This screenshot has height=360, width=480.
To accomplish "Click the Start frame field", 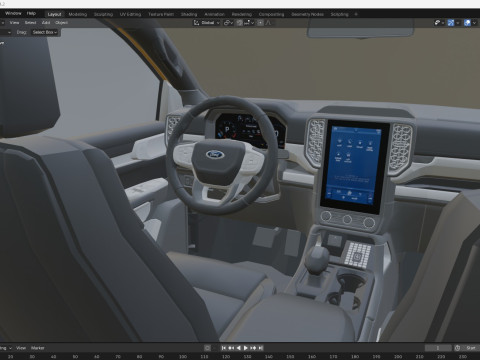I will (471, 348).
